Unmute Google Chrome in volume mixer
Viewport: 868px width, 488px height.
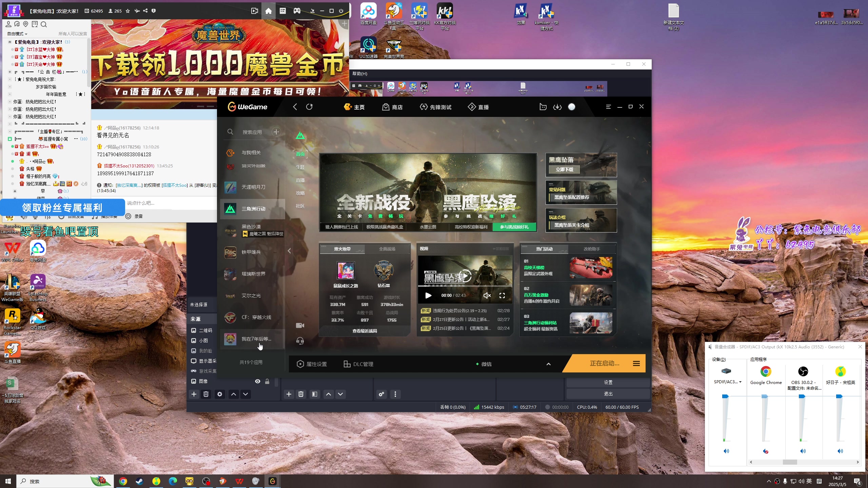coord(766,451)
